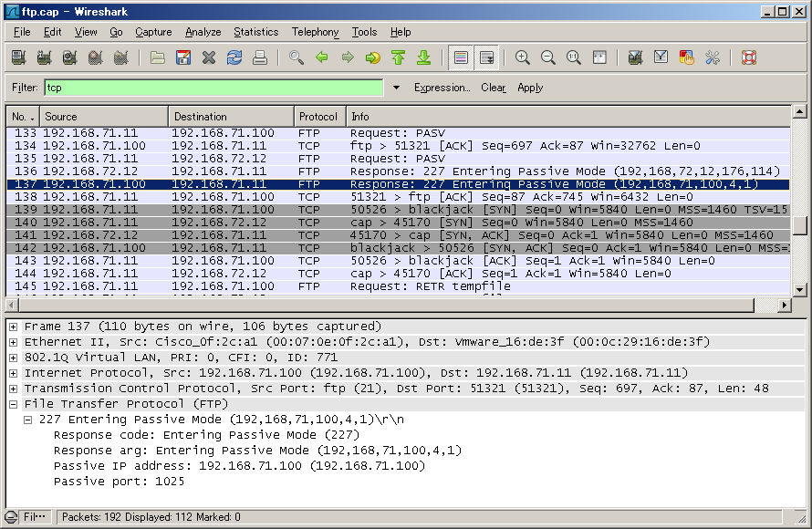Screen dimensions: 812x529
Task: Click the Fil… profile status bar entry
Action: point(34,516)
